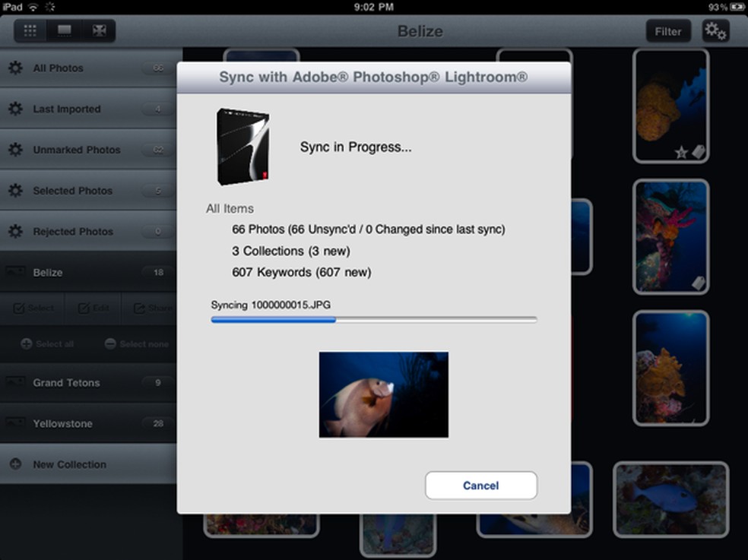The height and width of the screenshot is (560, 748).
Task: Click 'Sync in Progress...' text
Action: click(x=356, y=147)
